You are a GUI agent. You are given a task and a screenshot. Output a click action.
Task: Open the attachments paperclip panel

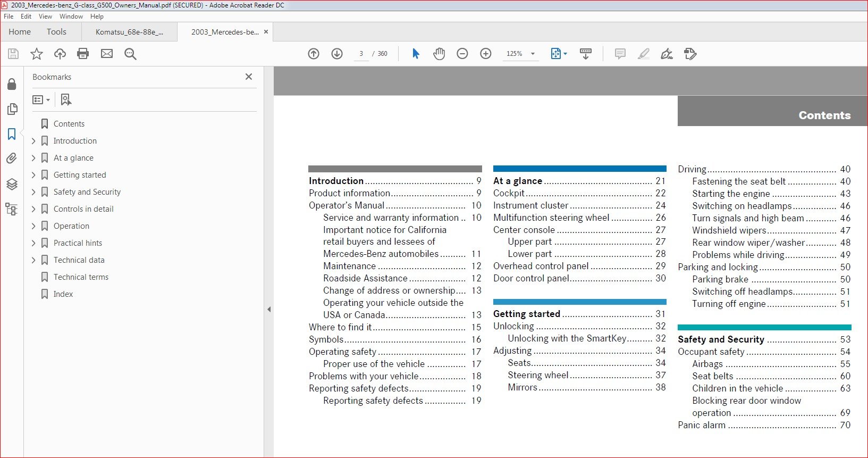(12, 159)
